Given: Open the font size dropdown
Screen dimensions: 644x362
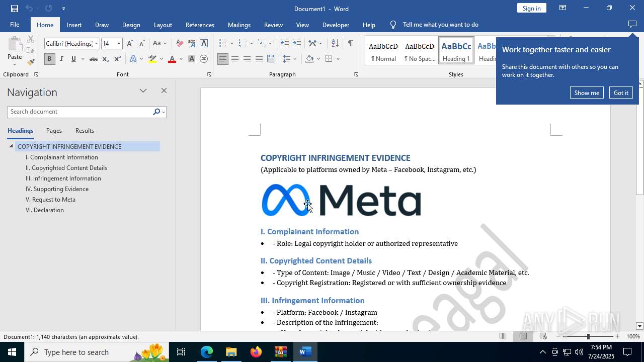Looking at the screenshot, I should click(119, 44).
